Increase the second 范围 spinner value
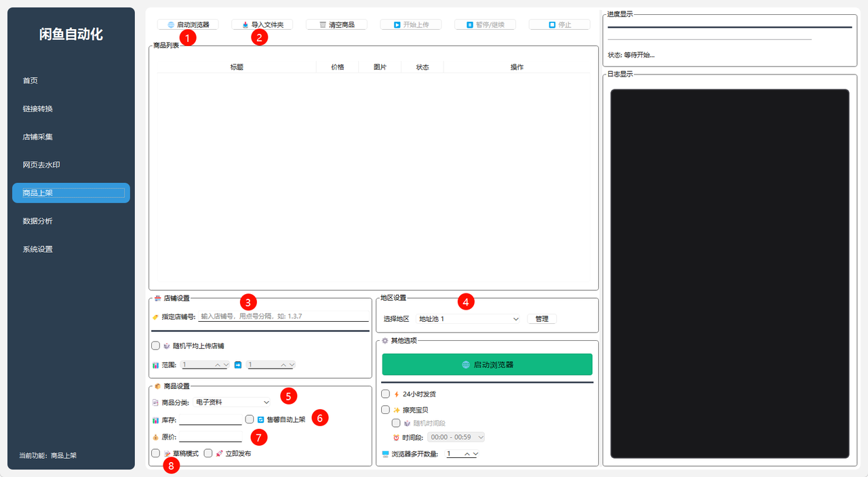This screenshot has width=868, height=477. pos(283,365)
